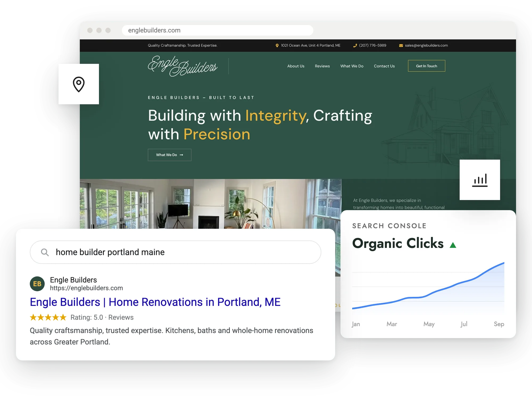The height and width of the screenshot is (399, 532).
Task: Click the Quality craftsmanship result description text
Action: 172,336
